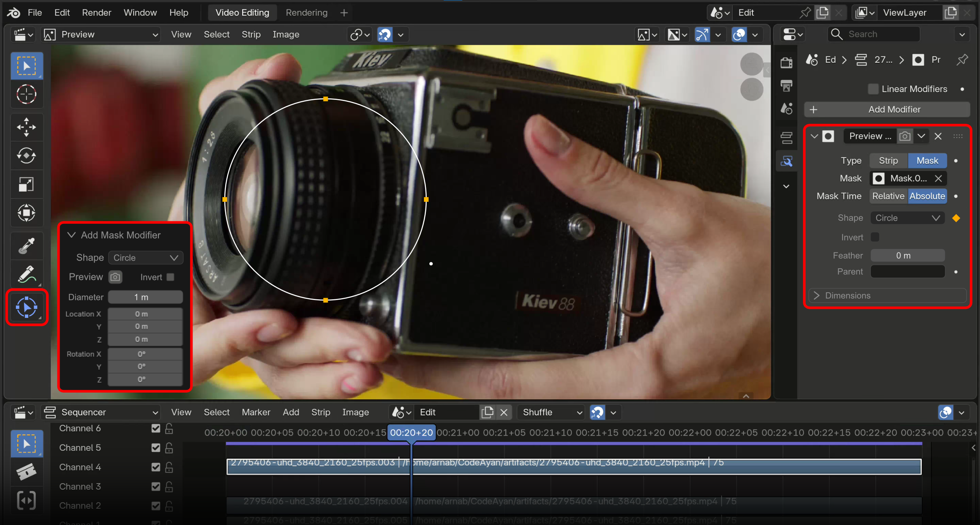Set Mask Time to Relative
Image resolution: width=980 pixels, height=525 pixels.
pyautogui.click(x=889, y=196)
